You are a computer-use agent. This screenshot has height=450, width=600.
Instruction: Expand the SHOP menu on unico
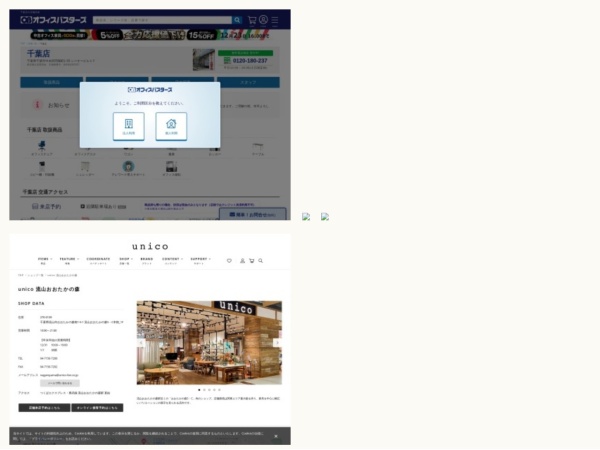point(126,261)
